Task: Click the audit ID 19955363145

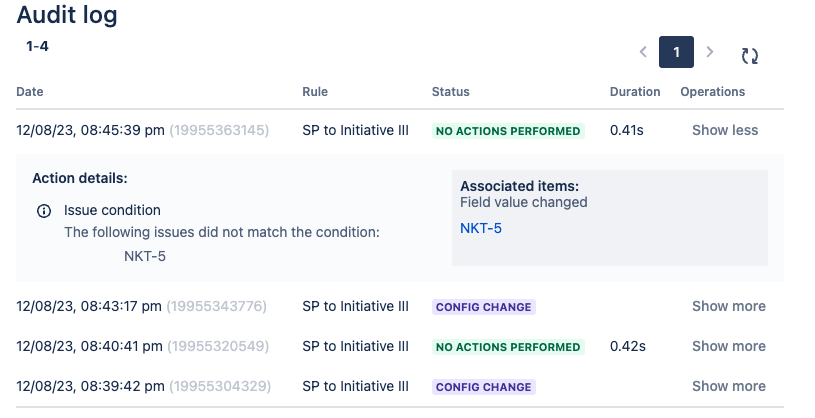Action: pos(218,130)
